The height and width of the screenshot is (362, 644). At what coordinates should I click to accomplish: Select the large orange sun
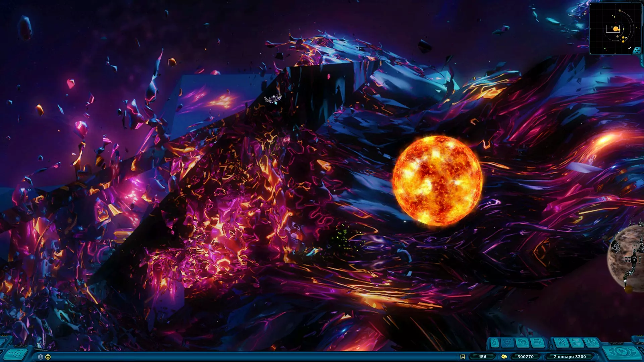pyautogui.click(x=437, y=180)
